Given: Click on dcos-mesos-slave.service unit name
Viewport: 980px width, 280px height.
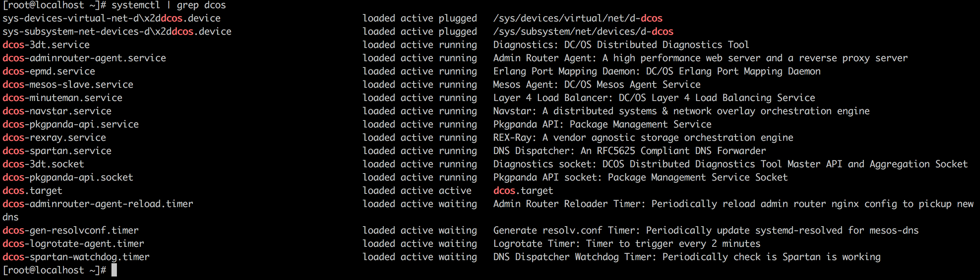Looking at the screenshot, I should [68, 85].
